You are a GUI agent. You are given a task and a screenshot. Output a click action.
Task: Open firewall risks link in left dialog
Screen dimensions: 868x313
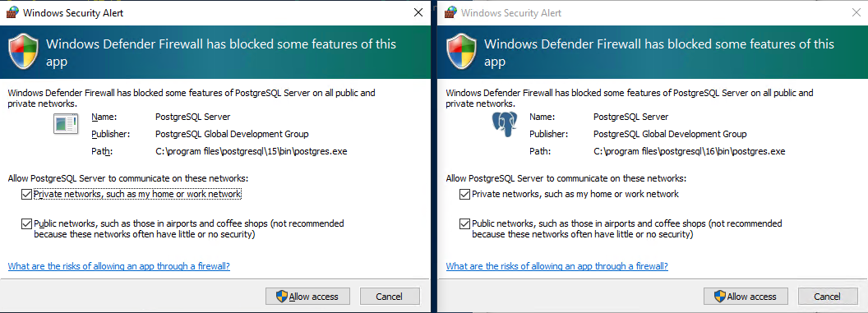click(x=119, y=266)
